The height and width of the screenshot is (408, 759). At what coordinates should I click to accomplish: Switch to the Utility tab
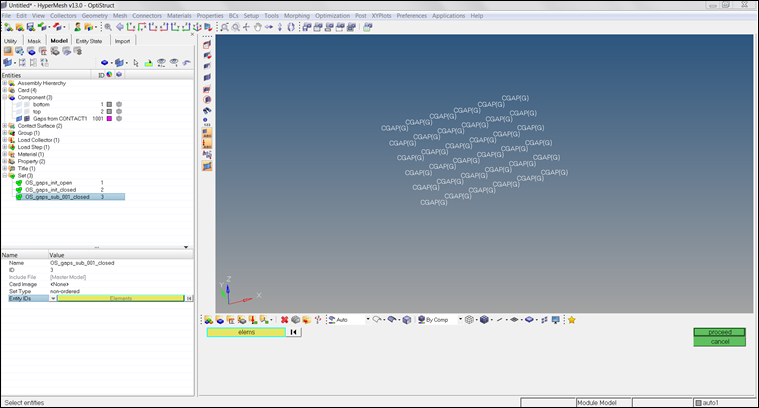click(x=10, y=41)
